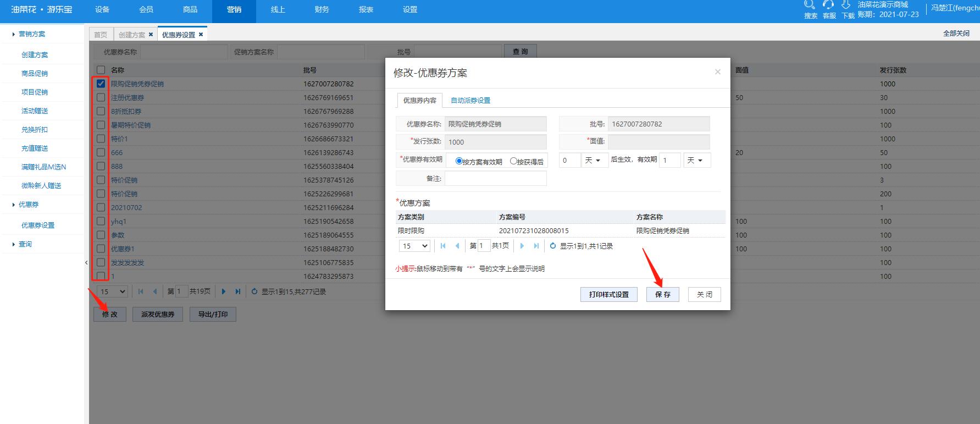The height and width of the screenshot is (424, 980).
Task: Click the 修改 button below the list
Action: tap(110, 314)
